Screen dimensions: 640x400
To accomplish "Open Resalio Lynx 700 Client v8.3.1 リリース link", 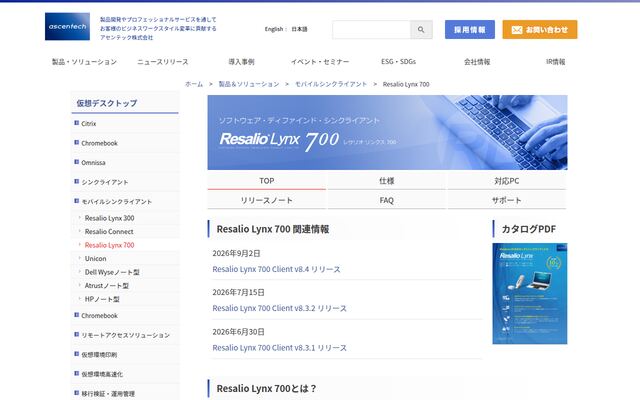I will click(x=280, y=348).
